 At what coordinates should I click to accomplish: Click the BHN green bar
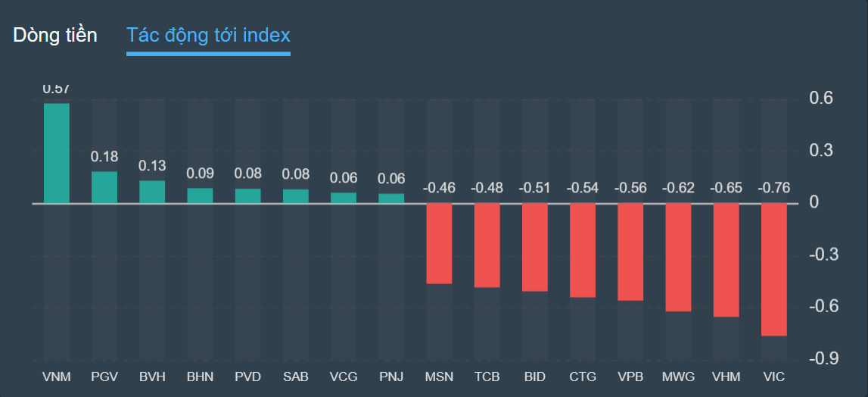[200, 195]
